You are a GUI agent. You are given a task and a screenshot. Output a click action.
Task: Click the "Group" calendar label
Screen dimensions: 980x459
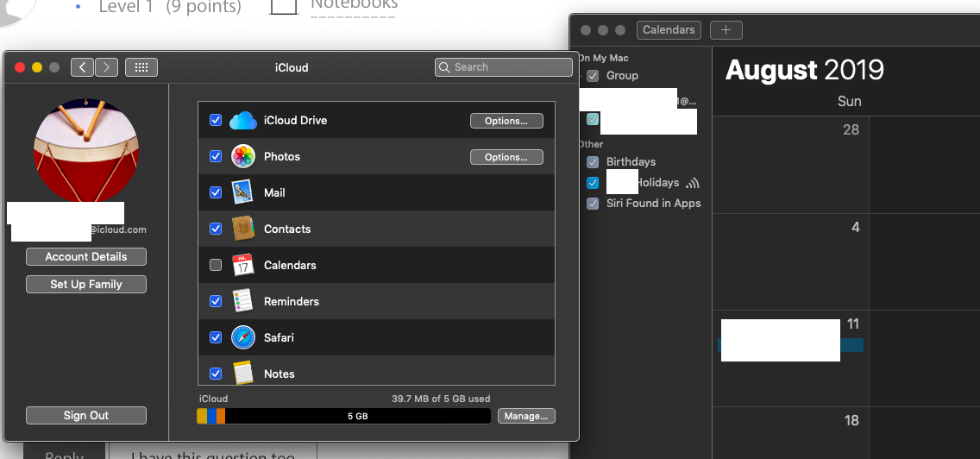(x=623, y=76)
